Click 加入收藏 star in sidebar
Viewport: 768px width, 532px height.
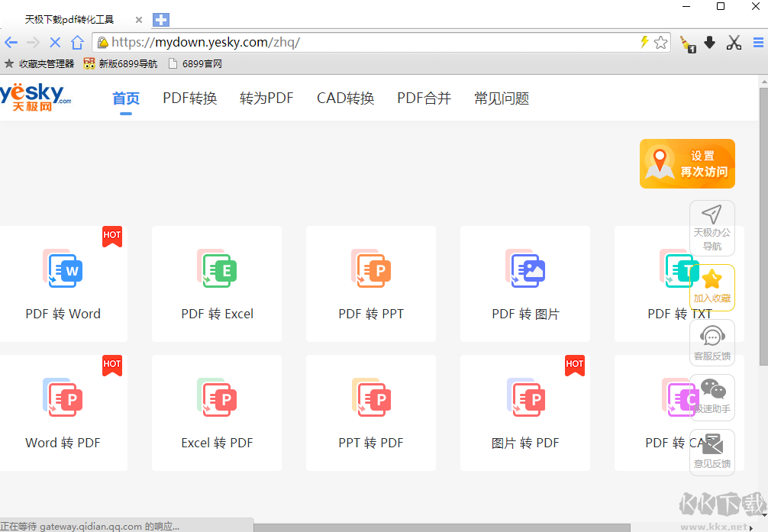tap(712, 280)
